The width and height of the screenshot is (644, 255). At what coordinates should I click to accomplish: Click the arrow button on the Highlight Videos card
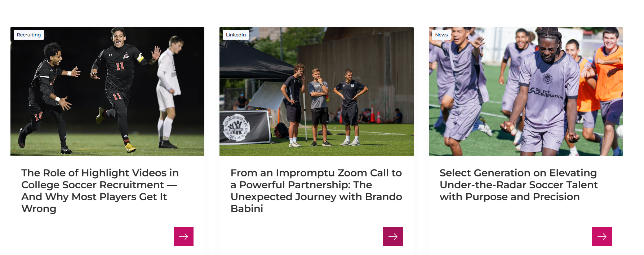tap(183, 237)
